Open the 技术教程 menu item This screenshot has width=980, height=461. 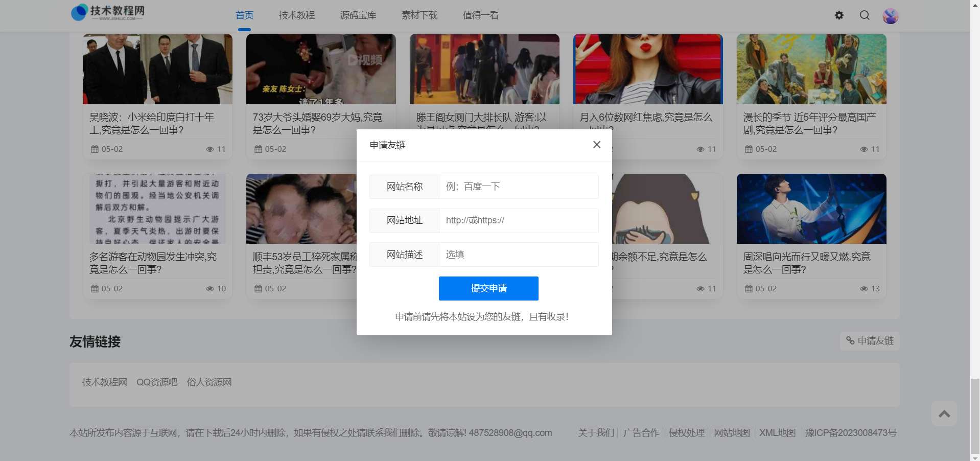297,15
